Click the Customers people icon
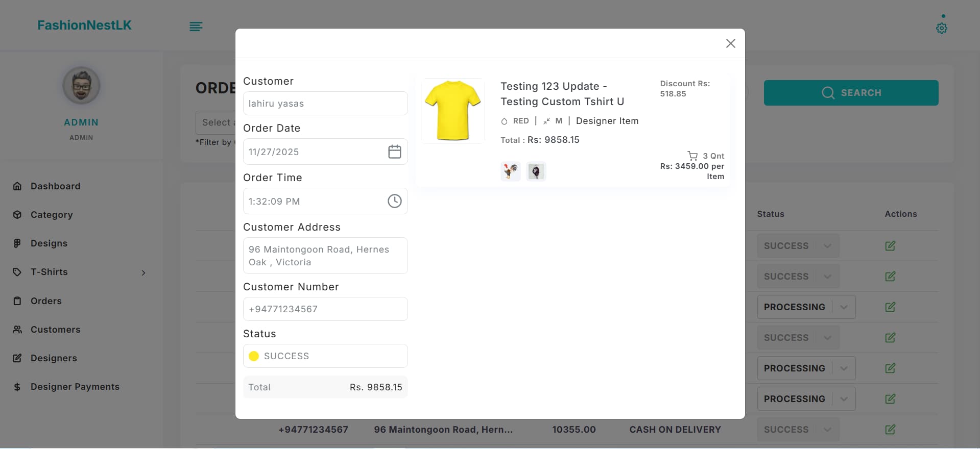Screen dimensions: 980x449 [x=17, y=330]
